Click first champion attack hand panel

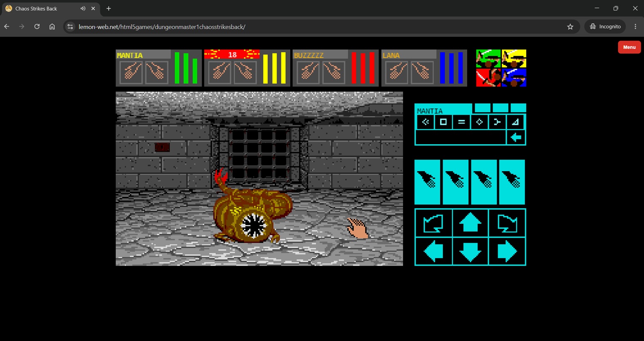[x=428, y=182]
